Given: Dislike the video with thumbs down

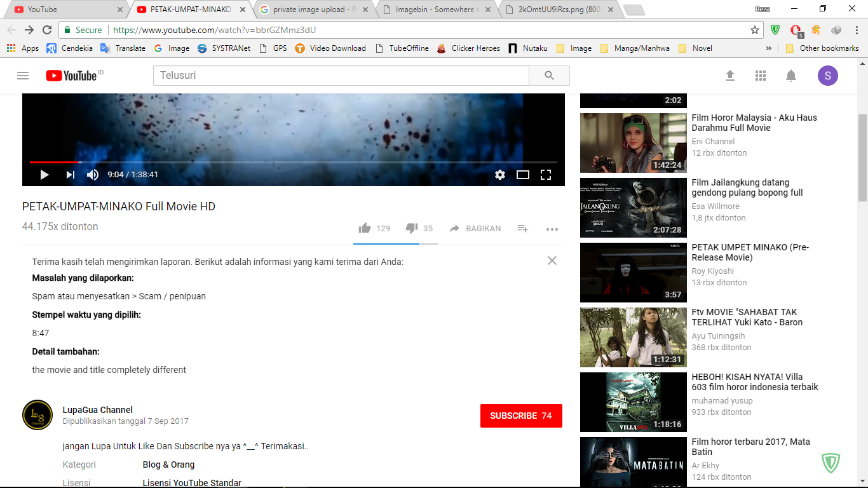Looking at the screenshot, I should click(x=412, y=228).
